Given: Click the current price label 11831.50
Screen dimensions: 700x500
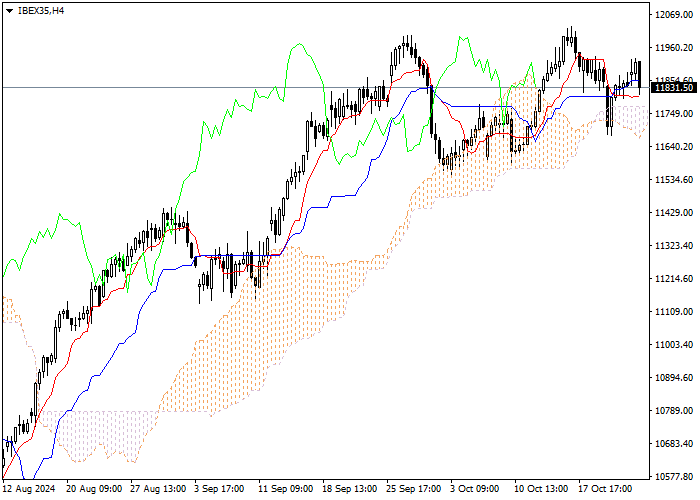Looking at the screenshot, I should (674, 88).
